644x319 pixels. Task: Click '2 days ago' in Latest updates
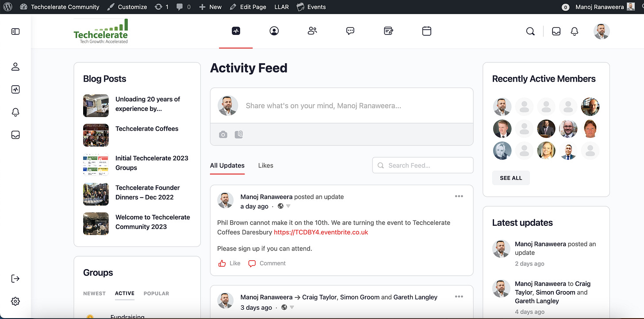coord(529,264)
